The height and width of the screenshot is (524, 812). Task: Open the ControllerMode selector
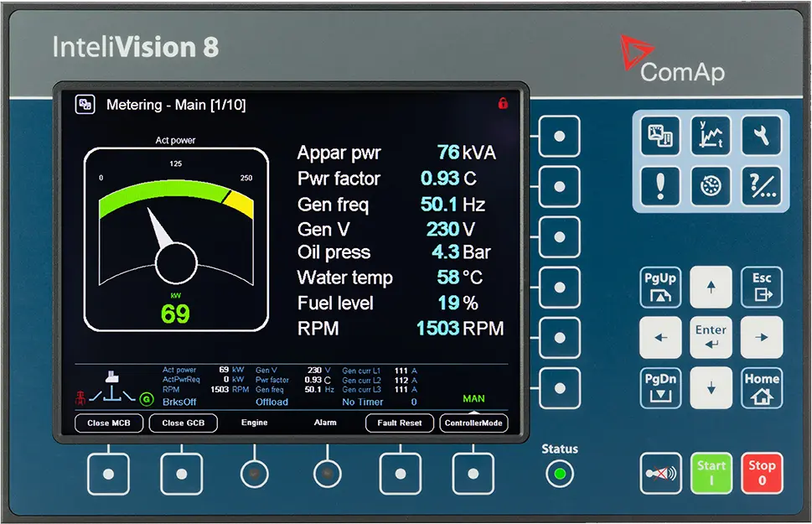pos(473,423)
